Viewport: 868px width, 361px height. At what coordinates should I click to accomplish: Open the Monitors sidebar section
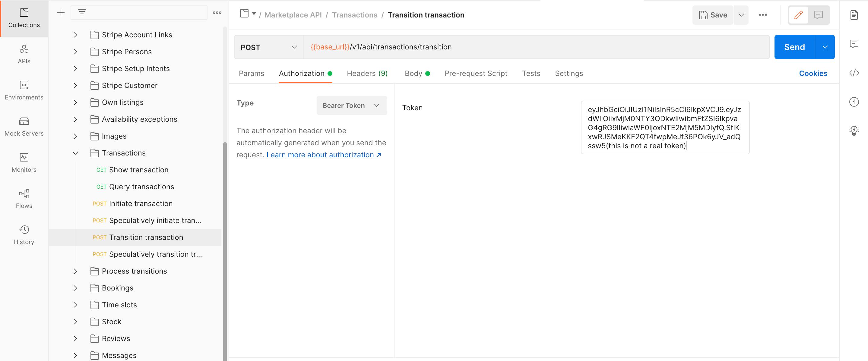(24, 163)
